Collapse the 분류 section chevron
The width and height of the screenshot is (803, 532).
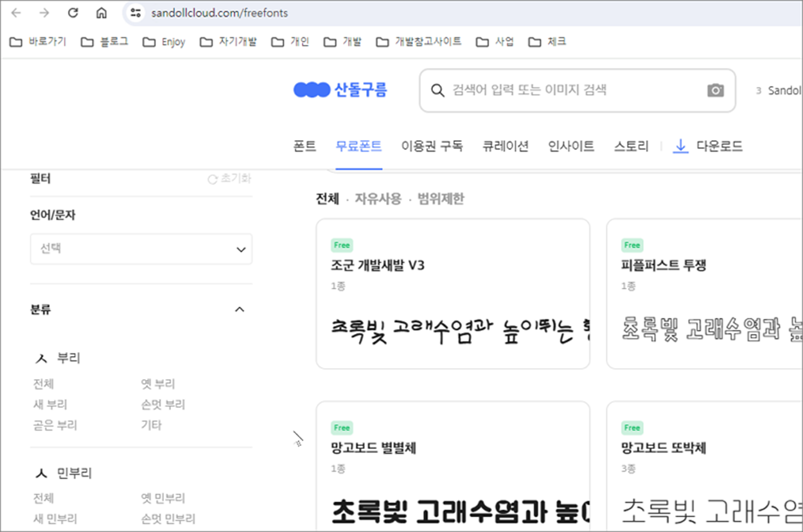240,310
